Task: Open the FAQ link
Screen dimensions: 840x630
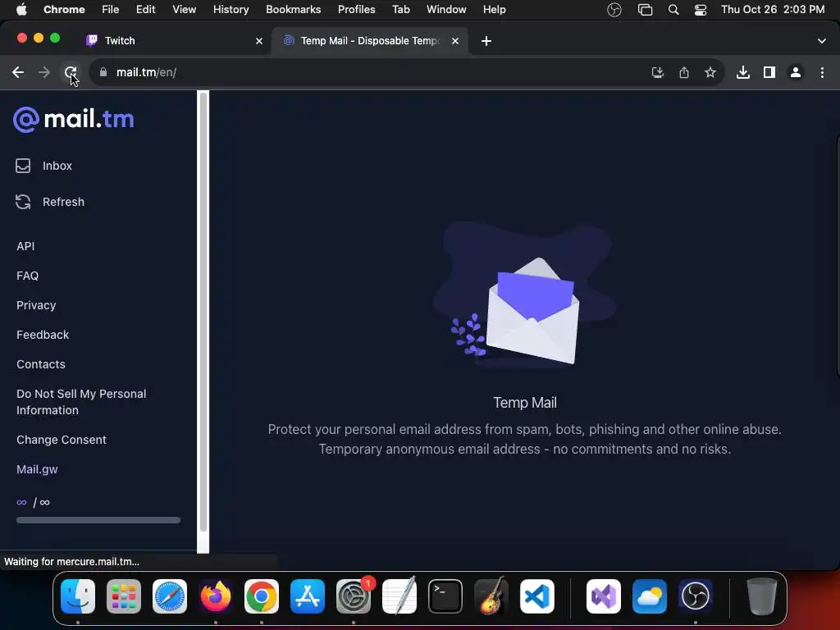Action: 27,276
